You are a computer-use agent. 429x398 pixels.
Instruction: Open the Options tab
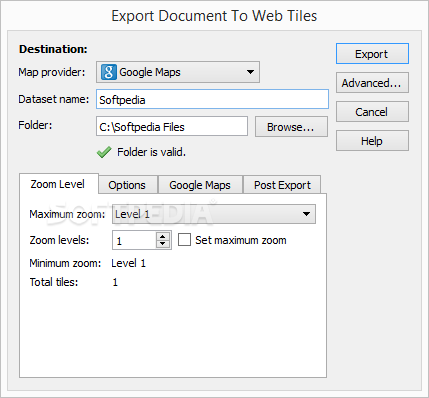tap(127, 185)
